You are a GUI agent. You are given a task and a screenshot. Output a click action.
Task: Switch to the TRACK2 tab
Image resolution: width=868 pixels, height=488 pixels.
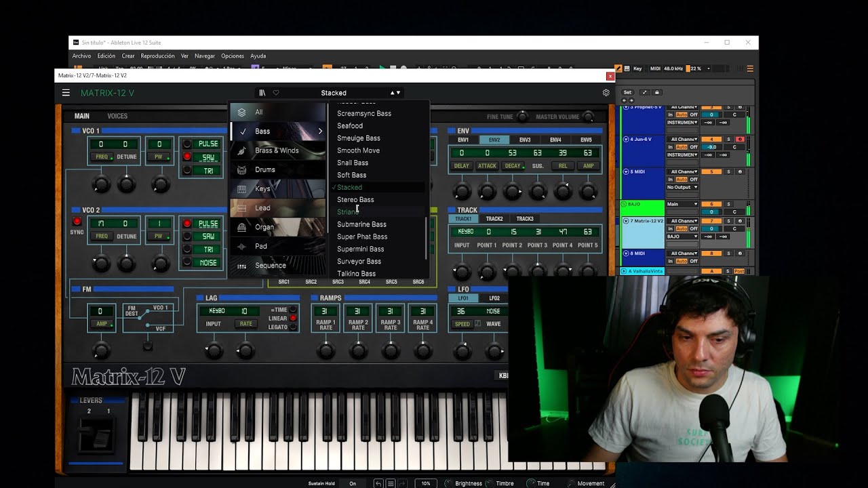(494, 219)
